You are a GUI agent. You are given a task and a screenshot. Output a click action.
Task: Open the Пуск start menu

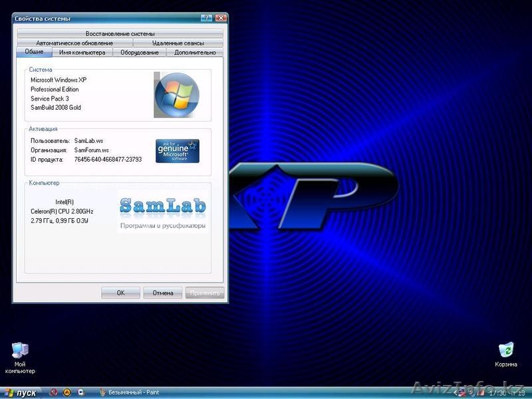[20, 392]
